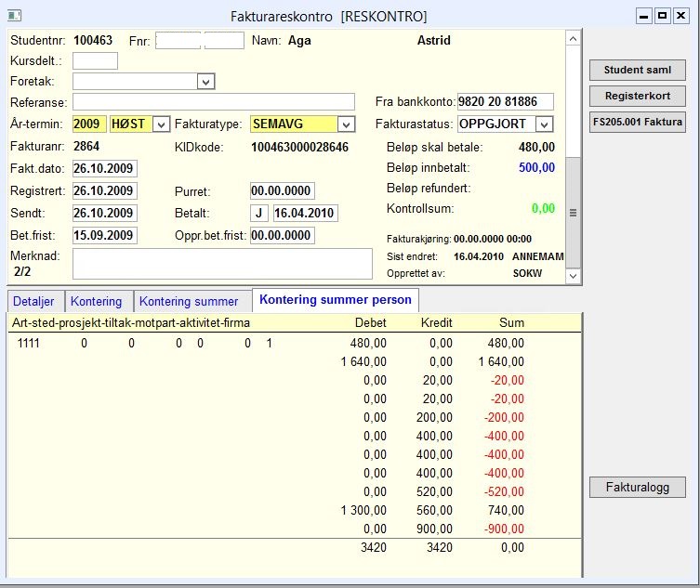
Task: Click the 560,00 kredit value
Action: [434, 510]
